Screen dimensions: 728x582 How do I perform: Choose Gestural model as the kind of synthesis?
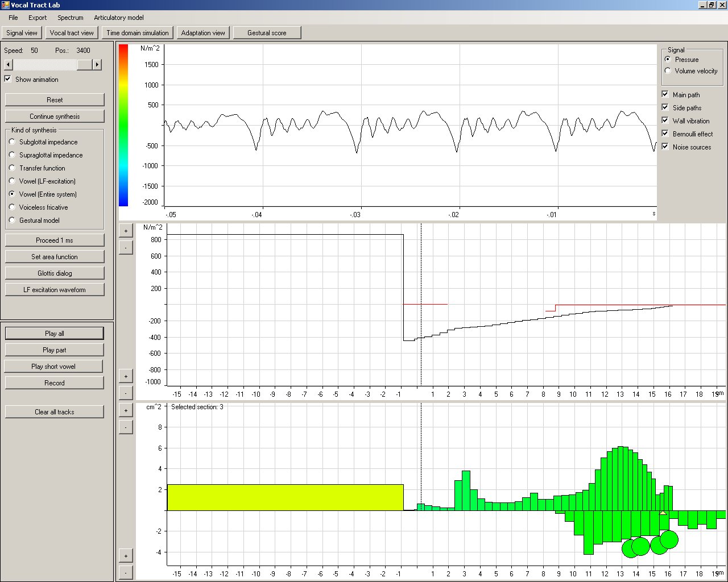point(12,220)
